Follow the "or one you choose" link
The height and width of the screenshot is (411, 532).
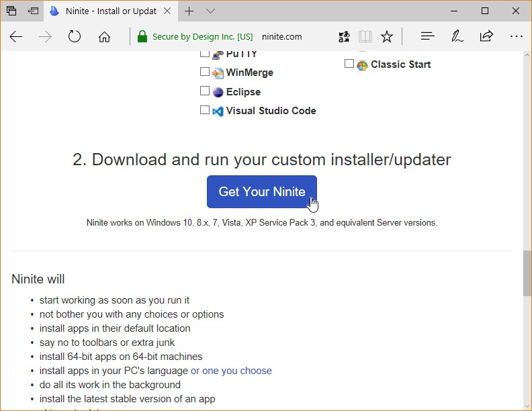(x=231, y=371)
